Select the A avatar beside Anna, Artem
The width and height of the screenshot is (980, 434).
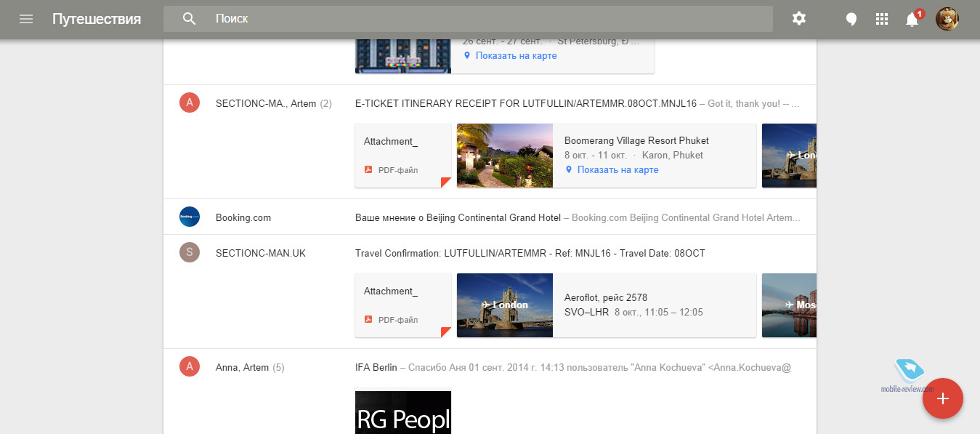point(190,367)
